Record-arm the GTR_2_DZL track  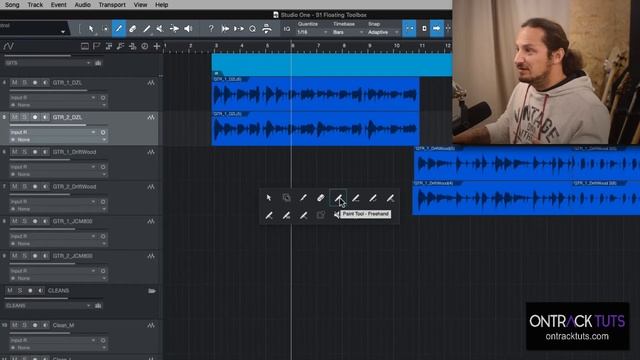tap(35, 117)
